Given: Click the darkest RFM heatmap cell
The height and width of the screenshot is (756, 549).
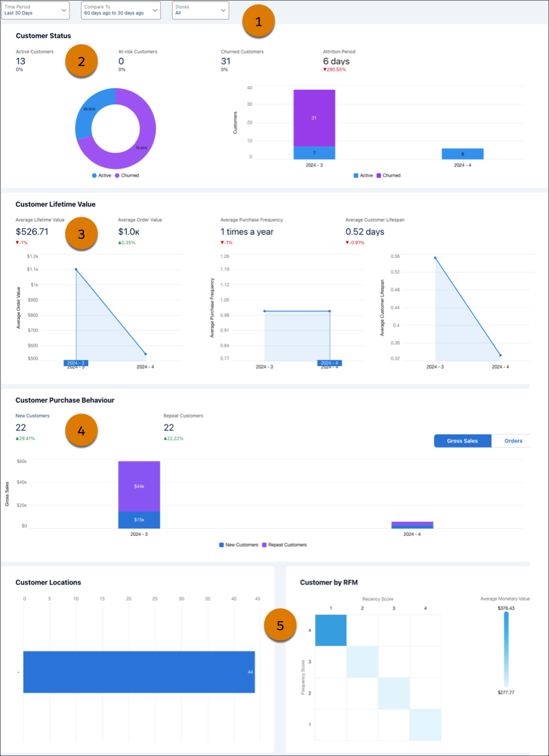Looking at the screenshot, I should point(331,630).
